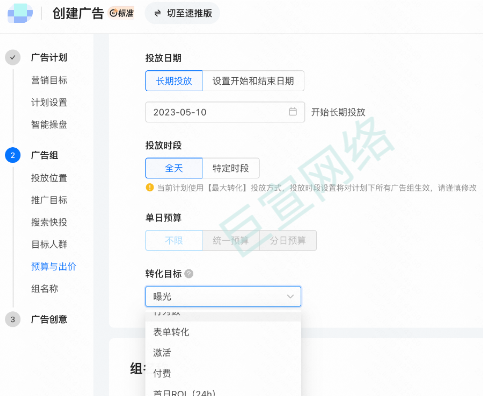Screen dimensions: 483x396
Task: Choose 特定时段 delivery period
Action: click(231, 168)
